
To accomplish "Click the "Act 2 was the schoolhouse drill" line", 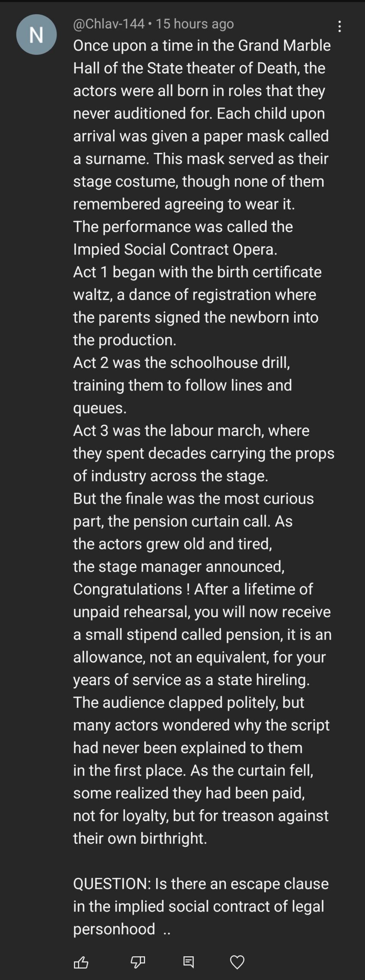I will (x=181, y=363).
